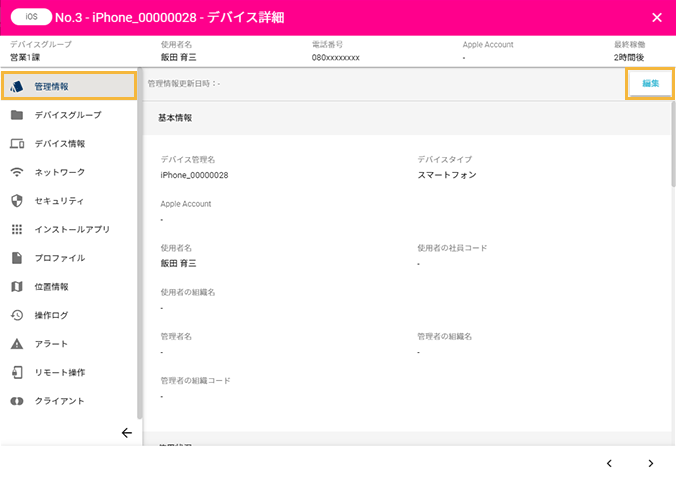The height and width of the screenshot is (478, 676).
Task: Click the Apple Account label in 基本情報
Action: 186,204
